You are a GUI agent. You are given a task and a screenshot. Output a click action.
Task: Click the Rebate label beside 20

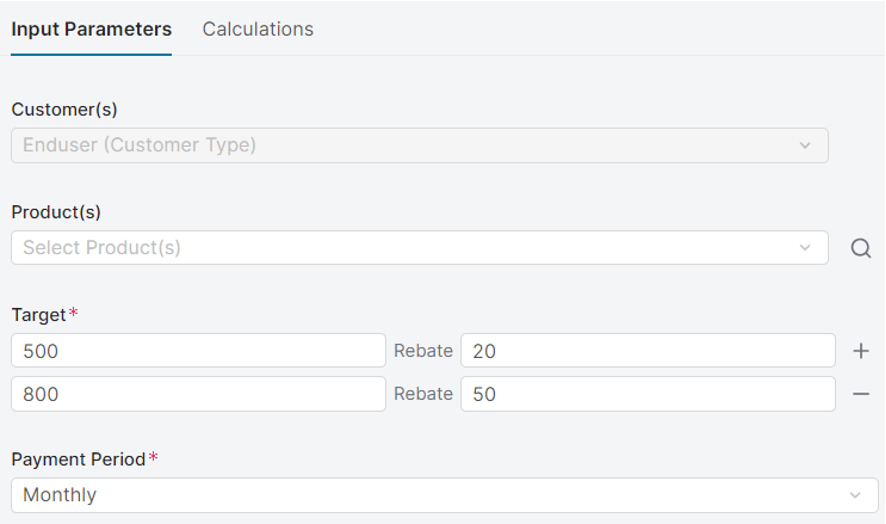(423, 351)
